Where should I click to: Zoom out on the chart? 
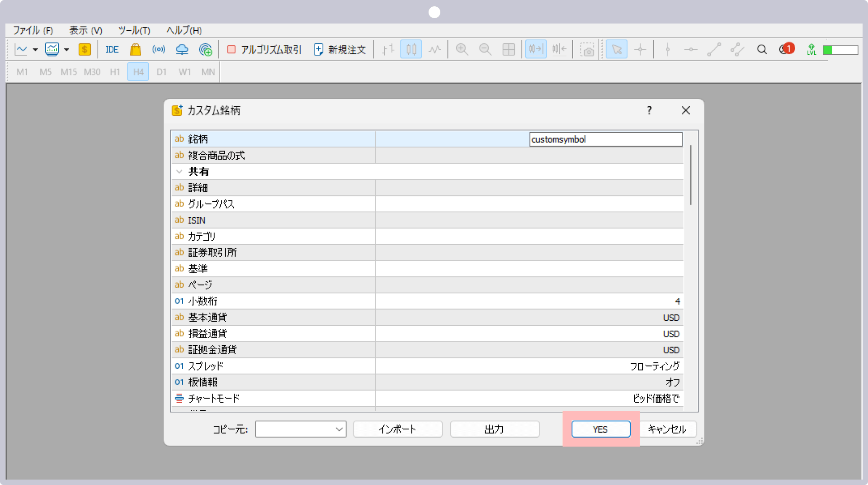486,49
